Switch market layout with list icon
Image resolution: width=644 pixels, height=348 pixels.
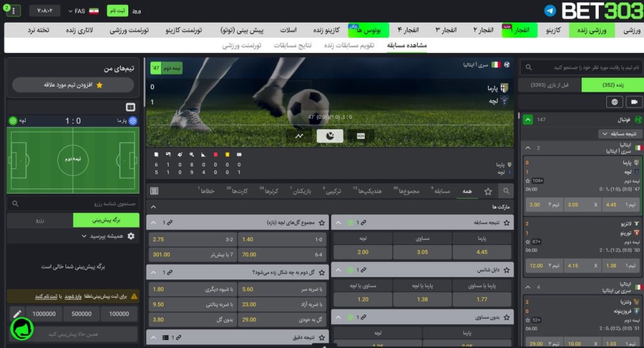tap(154, 191)
